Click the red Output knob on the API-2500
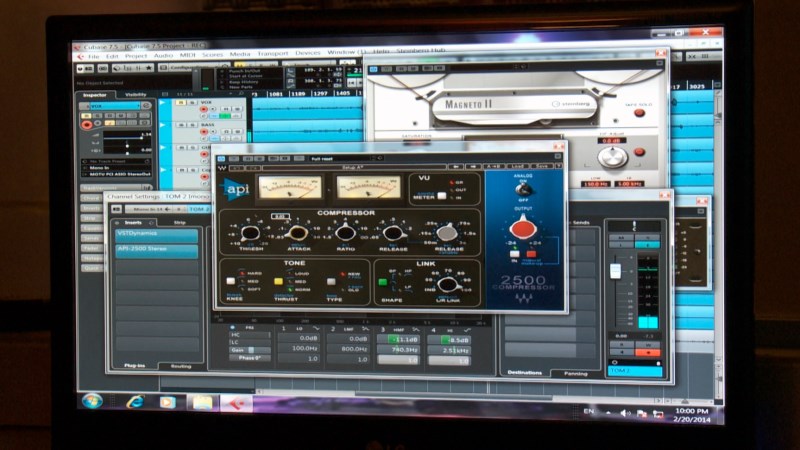The width and height of the screenshot is (800, 450). [x=523, y=228]
